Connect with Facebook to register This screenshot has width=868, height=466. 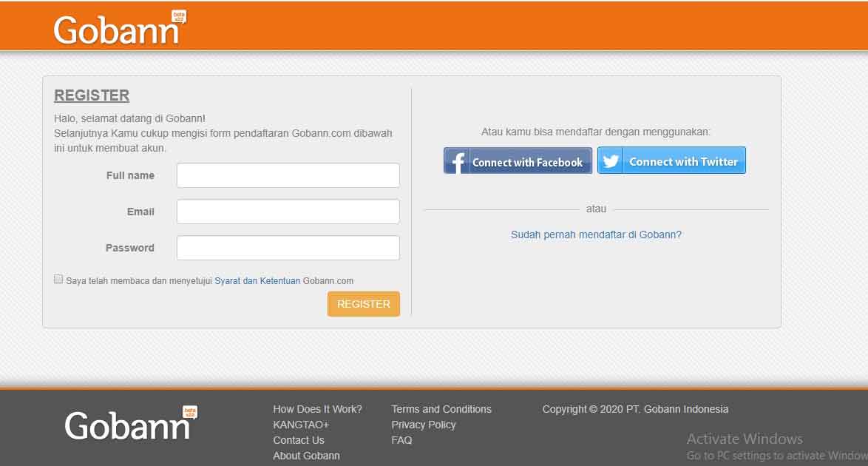pos(518,161)
